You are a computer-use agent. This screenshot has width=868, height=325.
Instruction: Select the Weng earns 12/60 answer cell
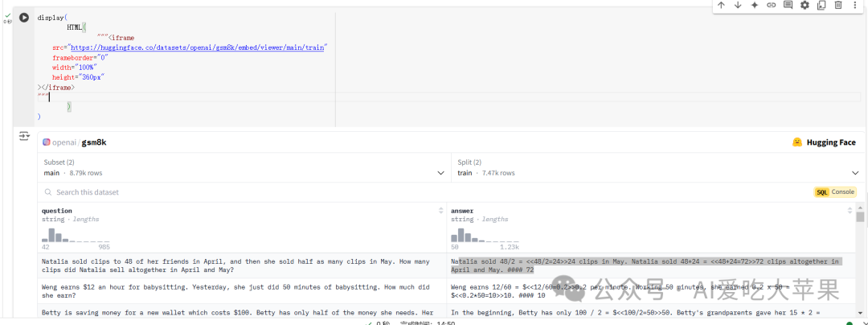click(x=652, y=290)
